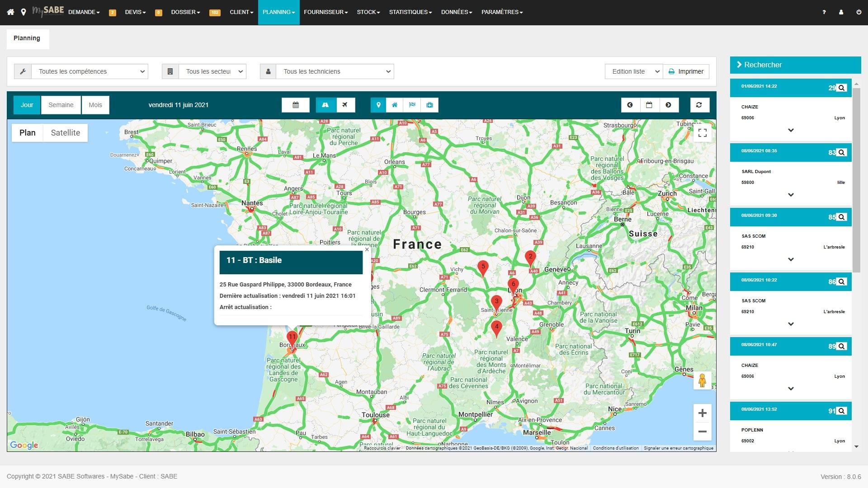This screenshot has height=488, width=868.
Task: Click the Imprimer button
Action: coord(685,71)
